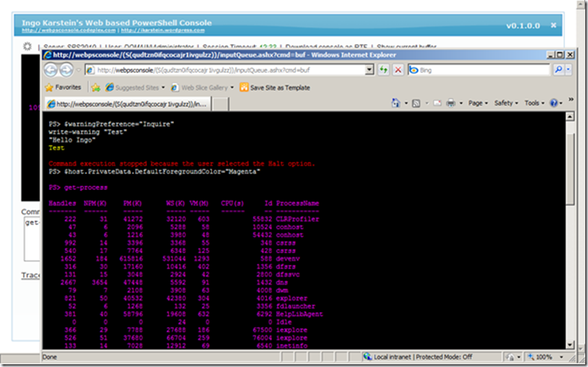Click the explorer process name

(x=292, y=298)
